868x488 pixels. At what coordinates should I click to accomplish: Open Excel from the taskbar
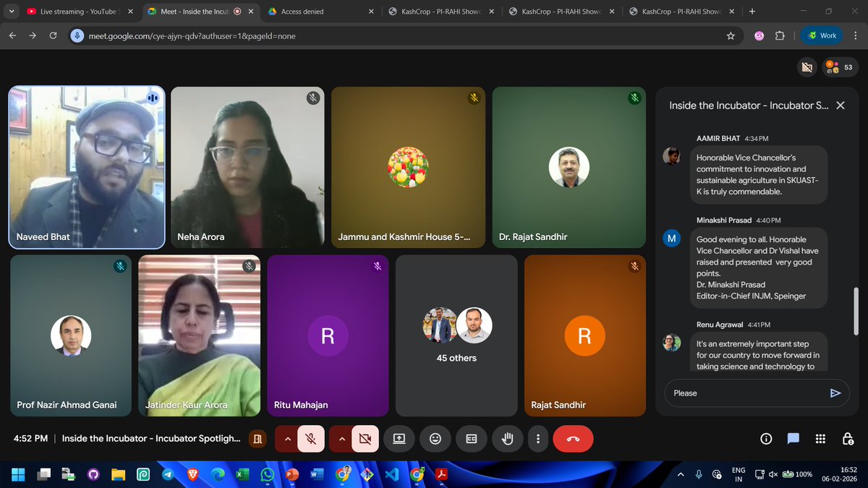242,474
